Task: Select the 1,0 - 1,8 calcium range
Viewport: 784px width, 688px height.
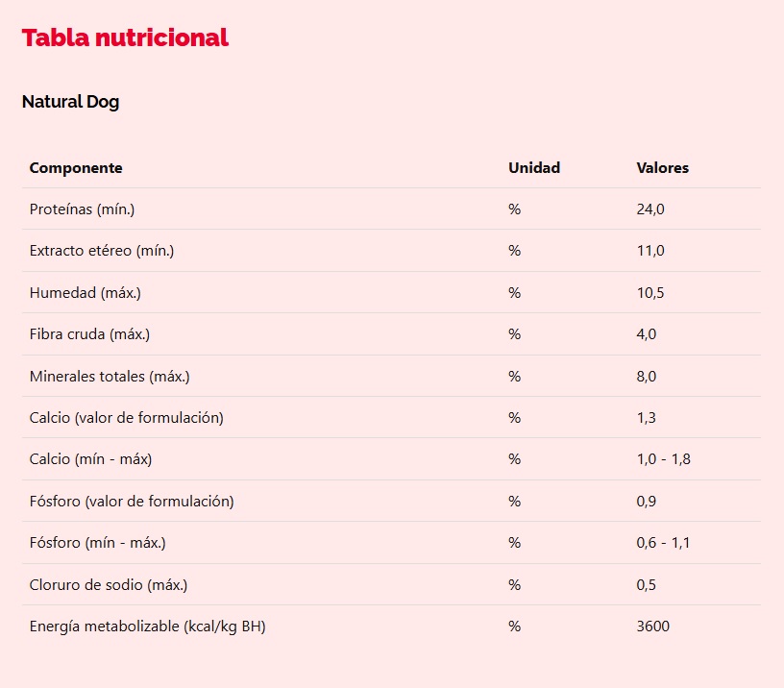Action: (664, 459)
